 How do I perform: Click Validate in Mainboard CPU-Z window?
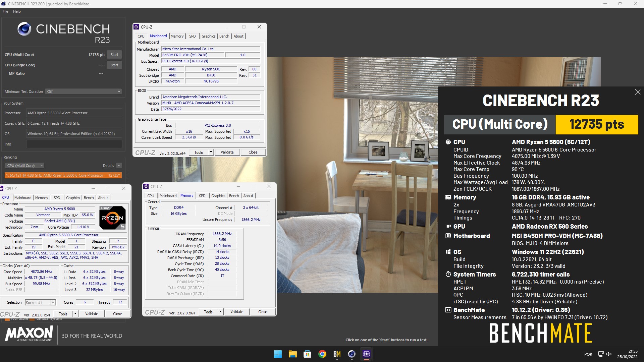(227, 152)
